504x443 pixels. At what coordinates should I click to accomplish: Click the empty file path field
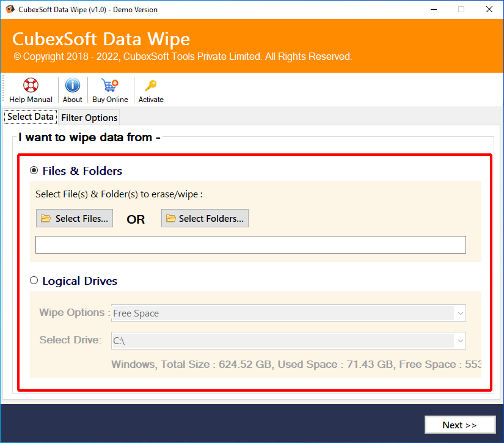(x=250, y=244)
